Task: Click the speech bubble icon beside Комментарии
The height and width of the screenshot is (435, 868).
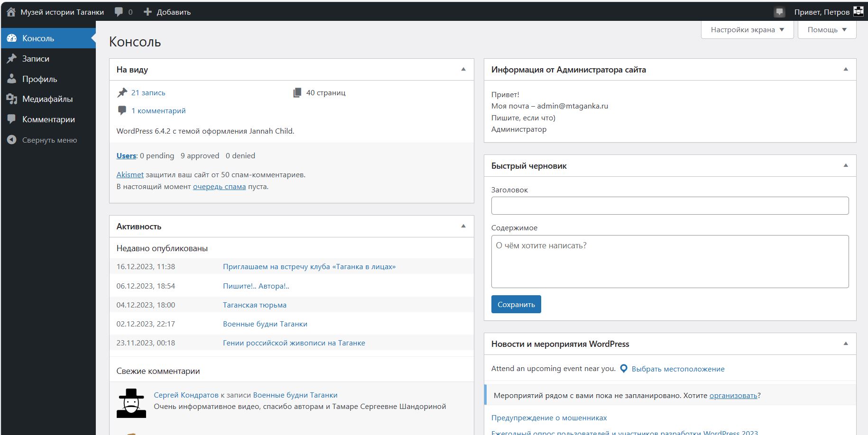Action: (12, 119)
